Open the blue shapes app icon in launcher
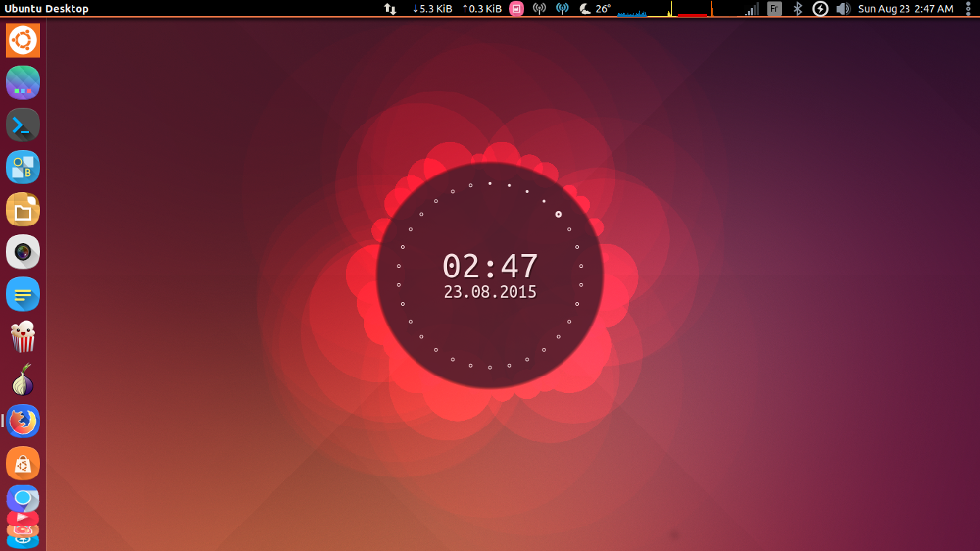Image resolution: width=980 pixels, height=551 pixels. [x=24, y=167]
